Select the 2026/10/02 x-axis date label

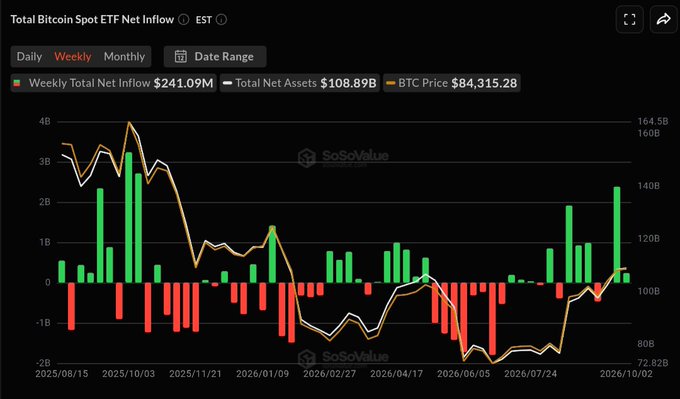(x=626, y=374)
